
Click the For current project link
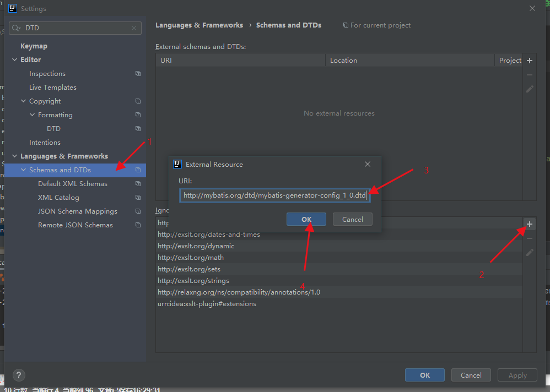click(380, 25)
